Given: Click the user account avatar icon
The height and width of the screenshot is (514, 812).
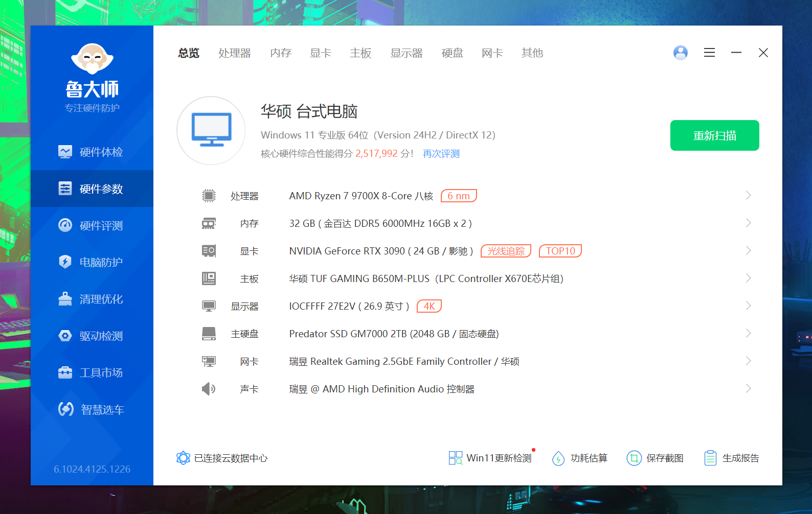Looking at the screenshot, I should (681, 53).
